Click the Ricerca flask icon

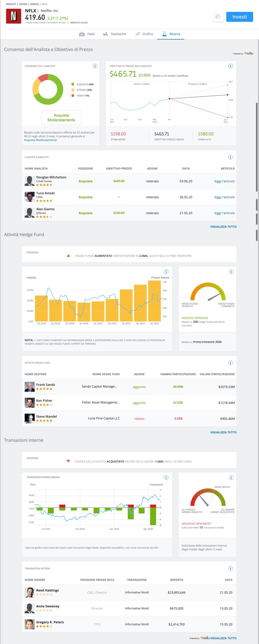tap(164, 34)
